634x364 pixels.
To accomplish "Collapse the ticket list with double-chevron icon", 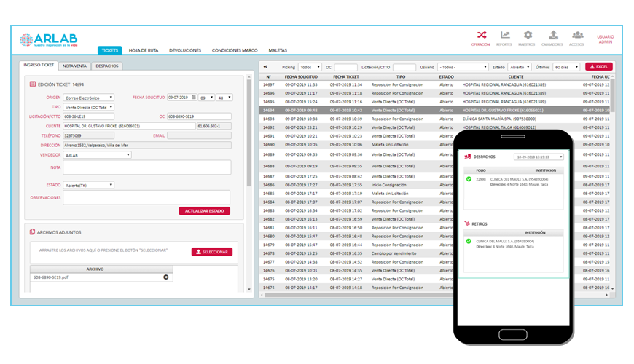I will 266,67.
